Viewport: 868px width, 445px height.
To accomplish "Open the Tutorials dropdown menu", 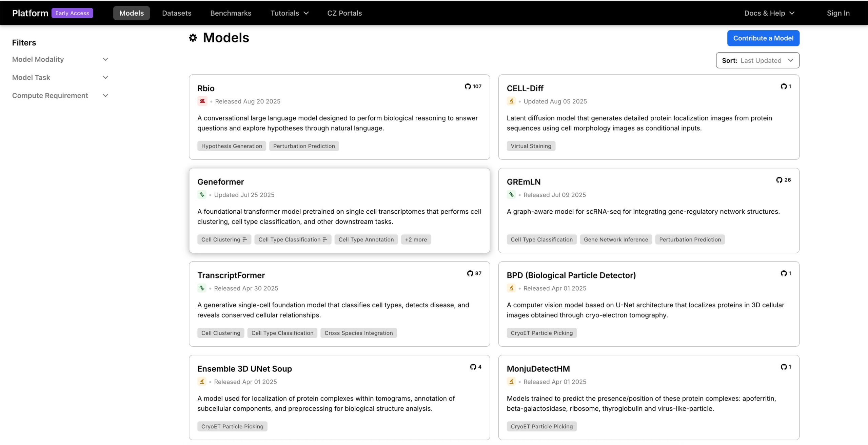I will click(289, 13).
